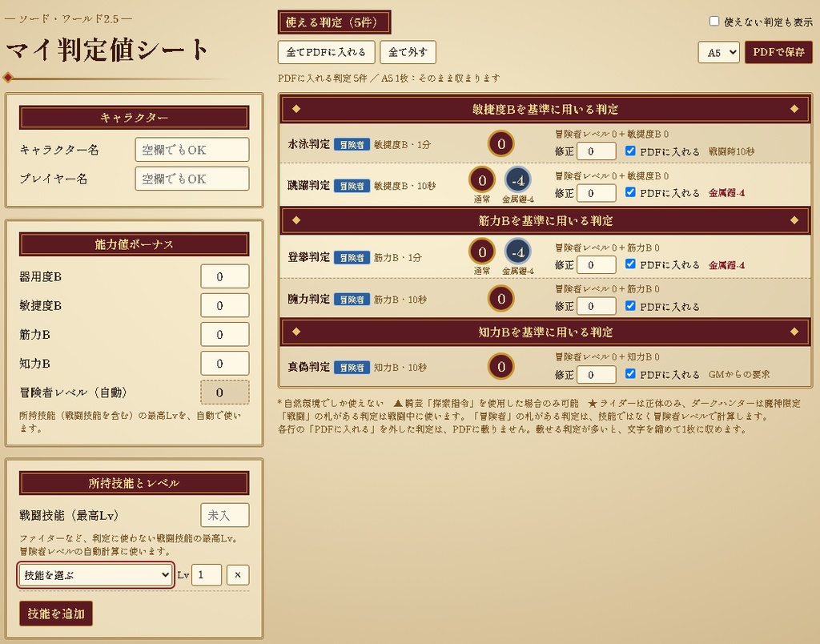The width and height of the screenshot is (820, 644).
Task: Click the 修正 field for 登攀判定
Action: (x=596, y=264)
